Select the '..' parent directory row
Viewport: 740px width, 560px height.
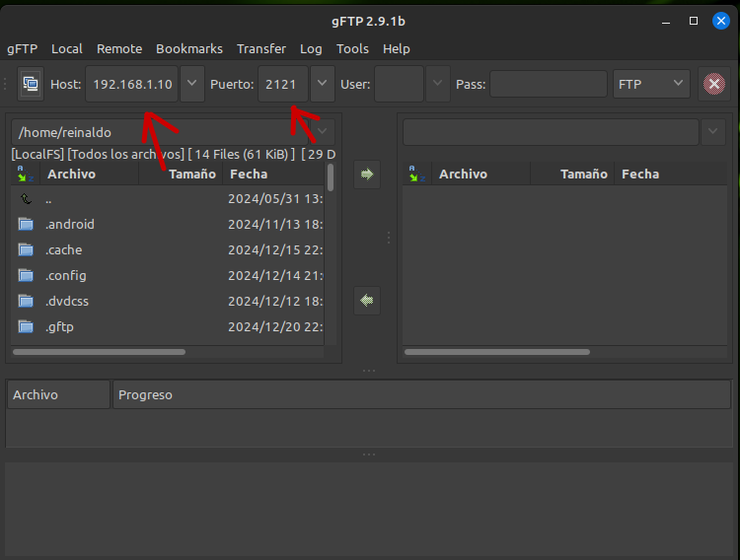(x=168, y=198)
